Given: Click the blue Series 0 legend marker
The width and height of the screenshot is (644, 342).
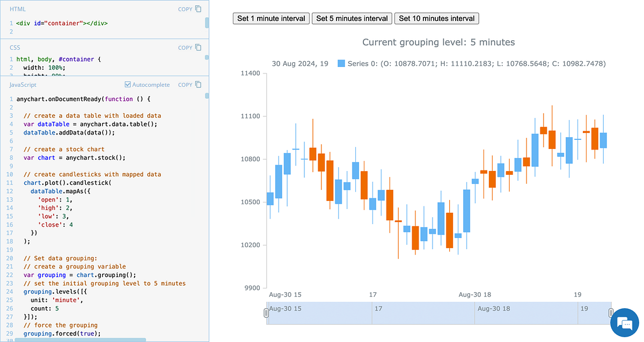Looking at the screenshot, I should 340,63.
